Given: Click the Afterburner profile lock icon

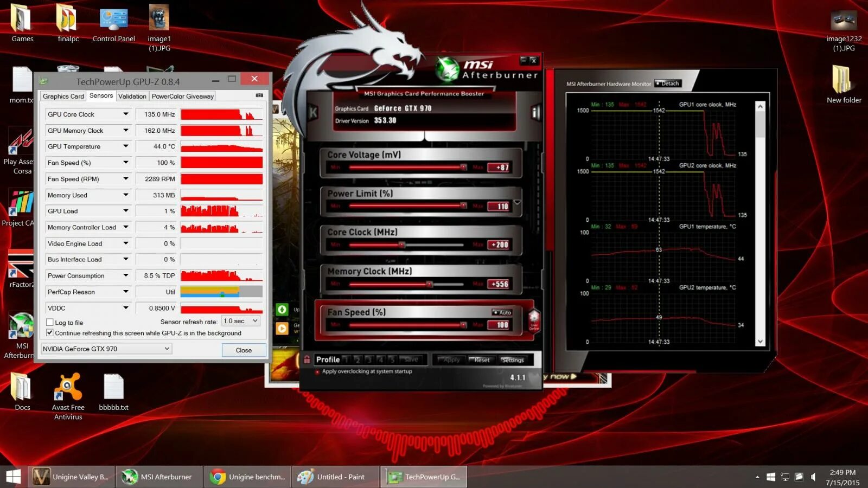Looking at the screenshot, I should [x=307, y=359].
